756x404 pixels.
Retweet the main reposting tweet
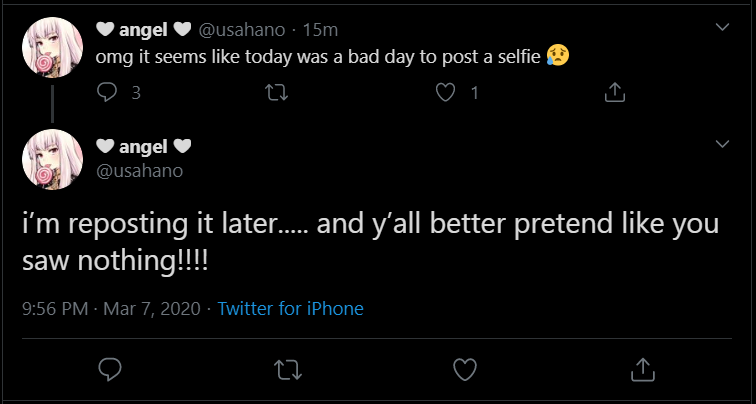287,369
